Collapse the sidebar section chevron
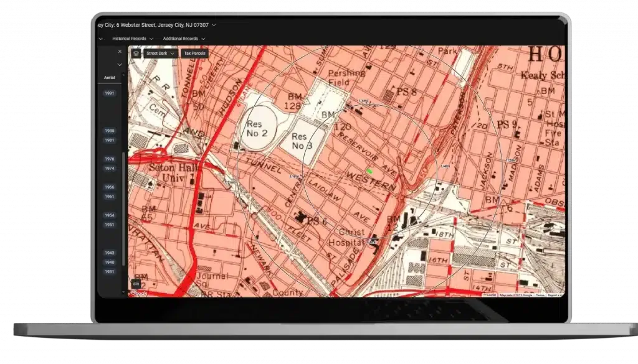 pos(120,65)
